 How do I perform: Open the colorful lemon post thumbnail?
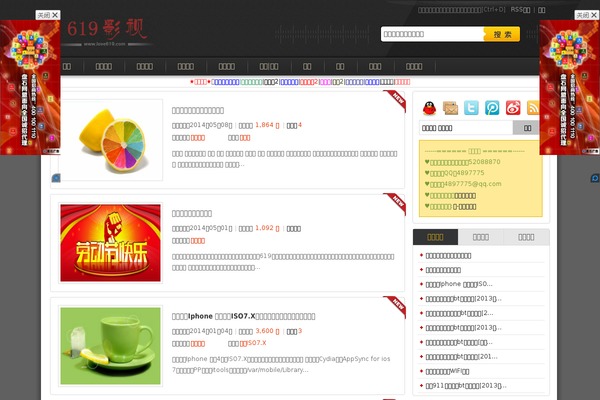pos(111,140)
